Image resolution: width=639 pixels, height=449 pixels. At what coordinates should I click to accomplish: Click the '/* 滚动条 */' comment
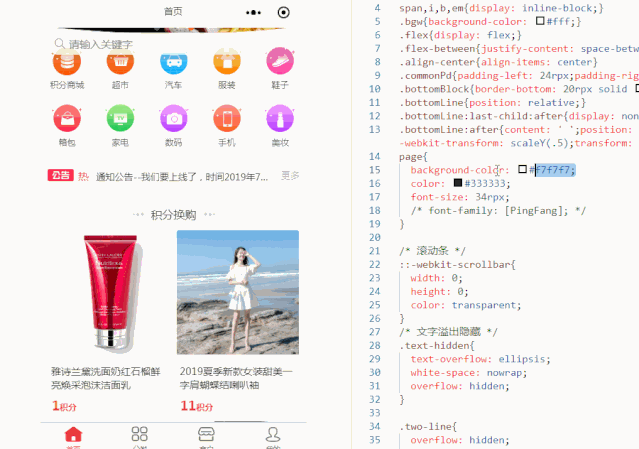coord(432,251)
